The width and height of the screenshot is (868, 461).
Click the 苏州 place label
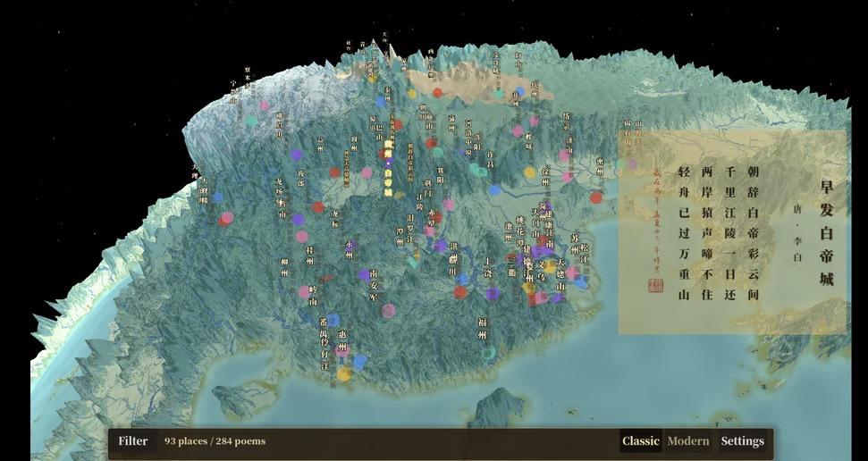[x=575, y=243]
